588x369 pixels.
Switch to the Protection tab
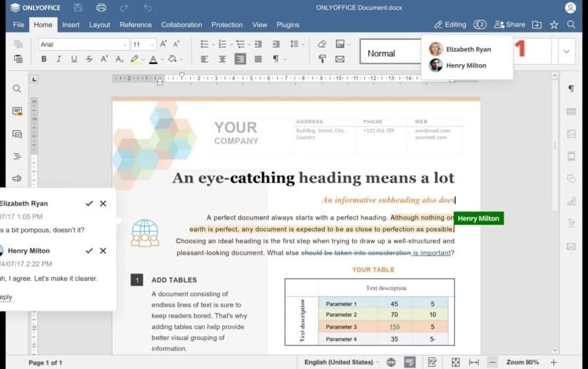tap(227, 25)
